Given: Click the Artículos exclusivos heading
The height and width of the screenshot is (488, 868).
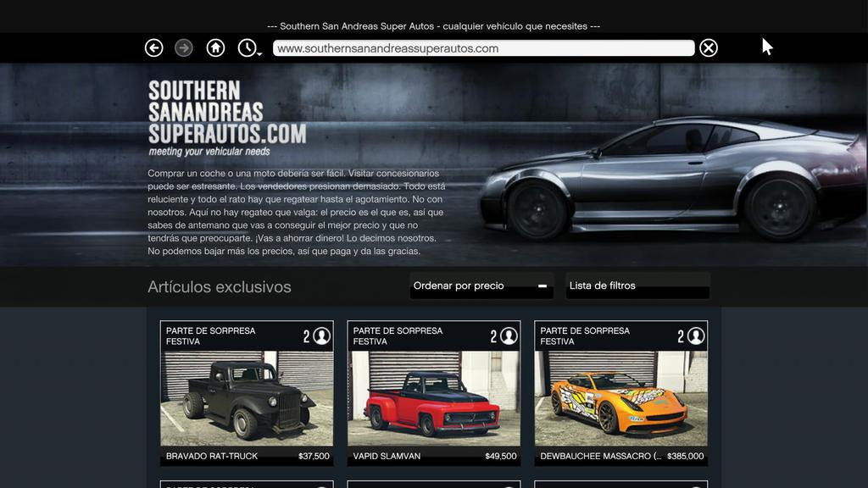Looking at the screenshot, I should coord(220,286).
